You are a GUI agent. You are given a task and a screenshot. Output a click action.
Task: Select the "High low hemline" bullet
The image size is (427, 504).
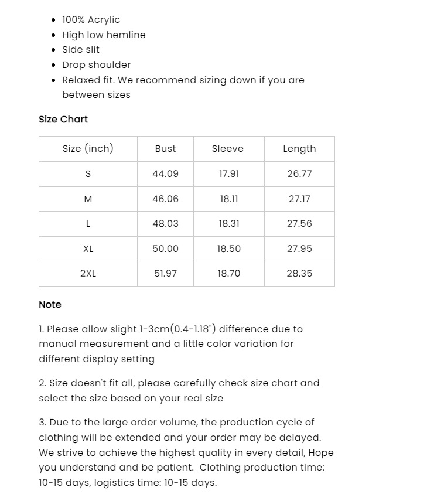point(104,35)
